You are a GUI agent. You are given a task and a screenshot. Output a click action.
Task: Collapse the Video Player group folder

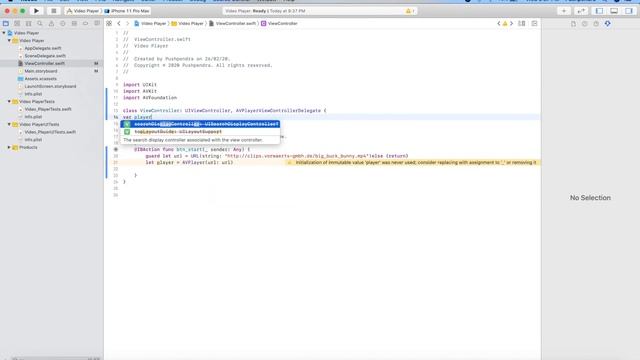pos(9,40)
